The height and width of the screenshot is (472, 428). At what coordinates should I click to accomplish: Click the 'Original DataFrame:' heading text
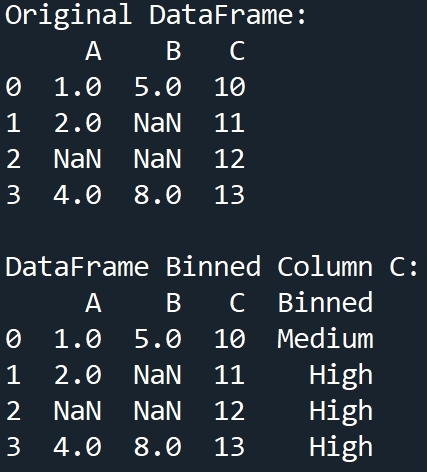coord(155,17)
